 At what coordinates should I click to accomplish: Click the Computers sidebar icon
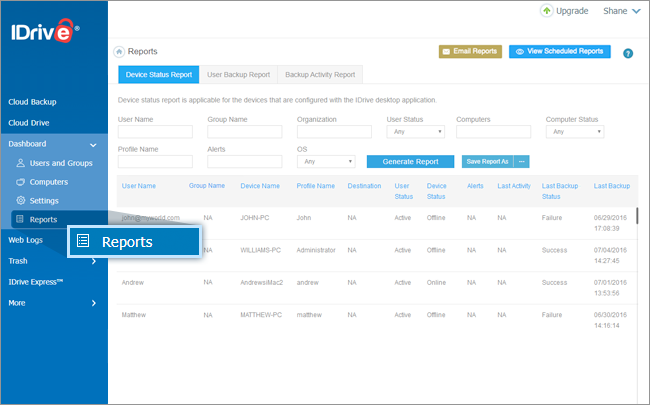(20, 182)
